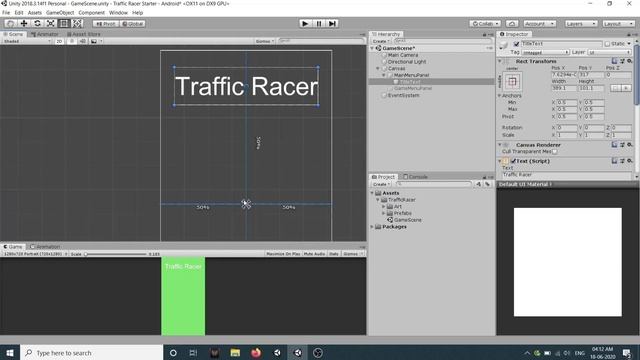Click the Project Create button
640x360 pixels.
381,184
